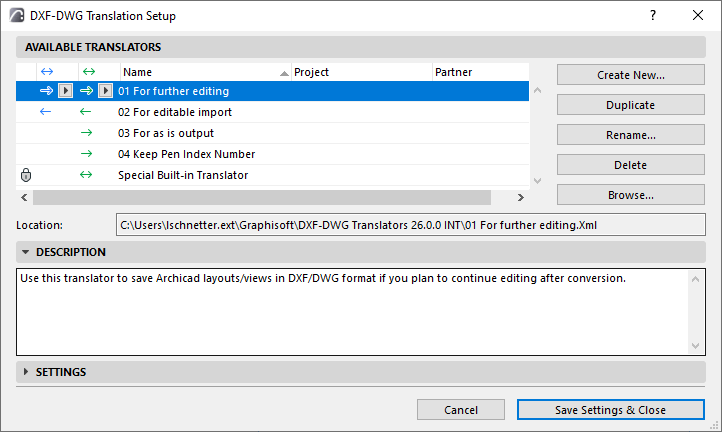722x432 pixels.
Task: Collapse the DESCRIPTION section
Action: tap(27, 252)
